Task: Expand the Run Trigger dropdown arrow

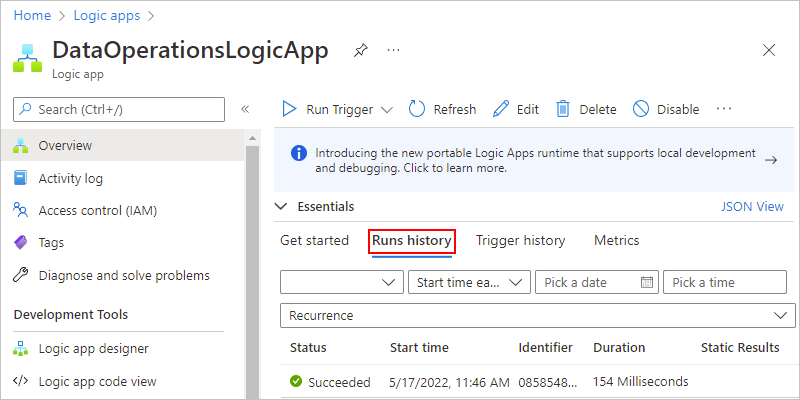Action: 387,110
